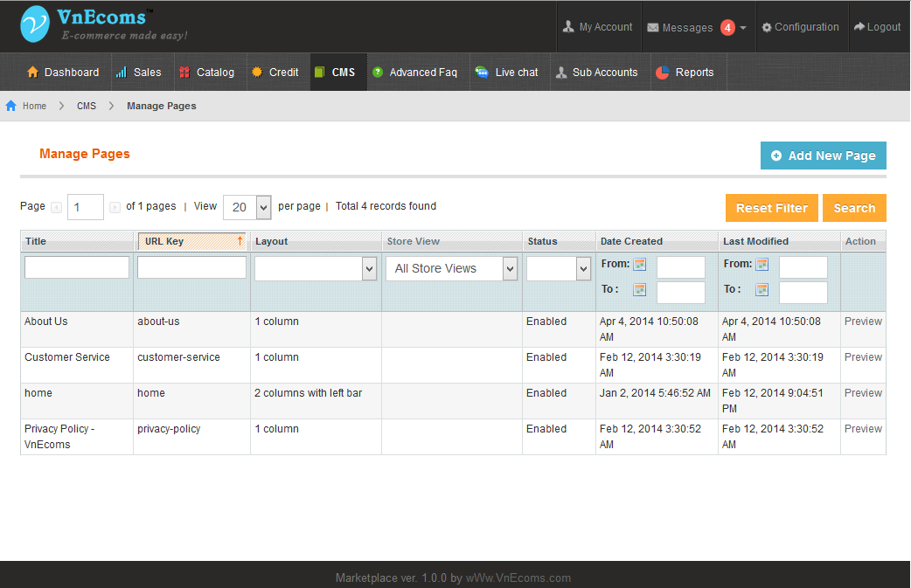Open Date Created To calendar picker
The width and height of the screenshot is (911, 588).
[640, 289]
